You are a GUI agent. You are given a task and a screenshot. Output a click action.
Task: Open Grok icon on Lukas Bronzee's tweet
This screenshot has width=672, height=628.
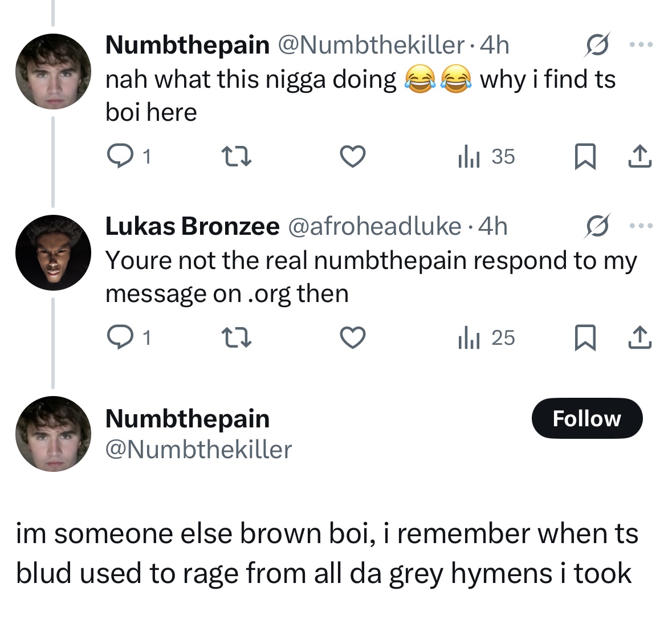(597, 226)
